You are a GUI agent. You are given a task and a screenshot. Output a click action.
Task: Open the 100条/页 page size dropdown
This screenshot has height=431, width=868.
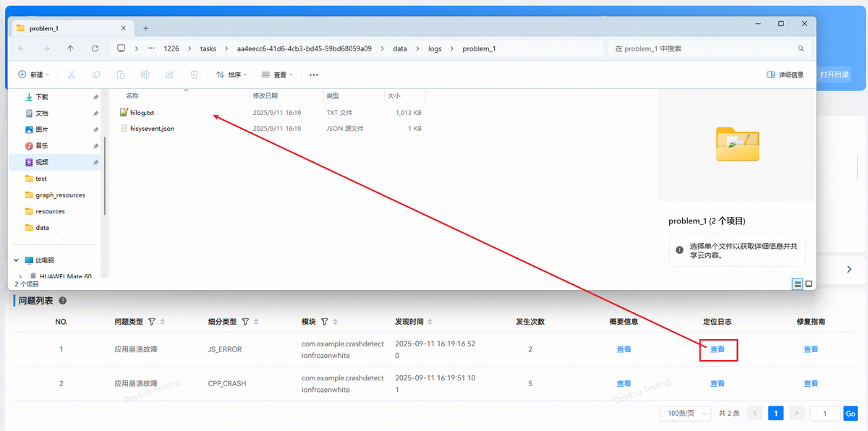tap(684, 413)
